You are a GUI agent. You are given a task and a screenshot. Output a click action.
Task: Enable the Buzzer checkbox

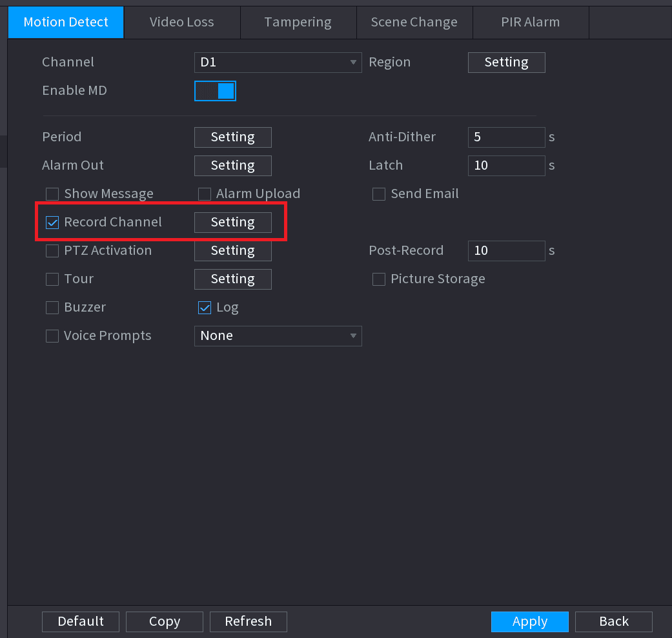point(52,308)
